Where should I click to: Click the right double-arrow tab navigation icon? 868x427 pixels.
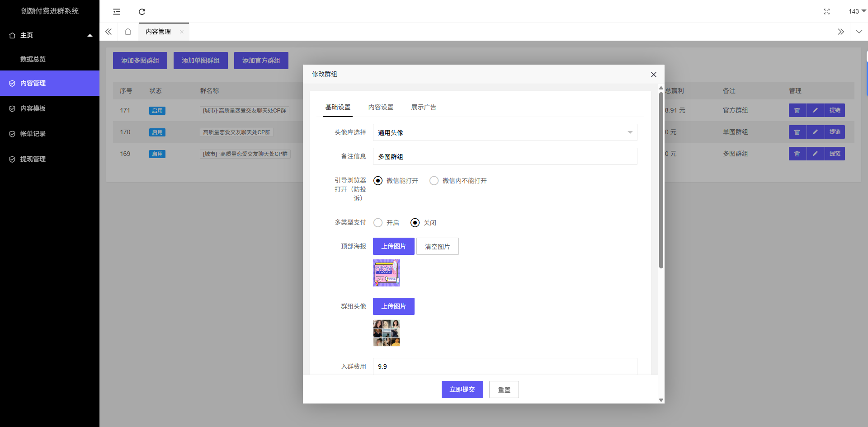point(841,32)
